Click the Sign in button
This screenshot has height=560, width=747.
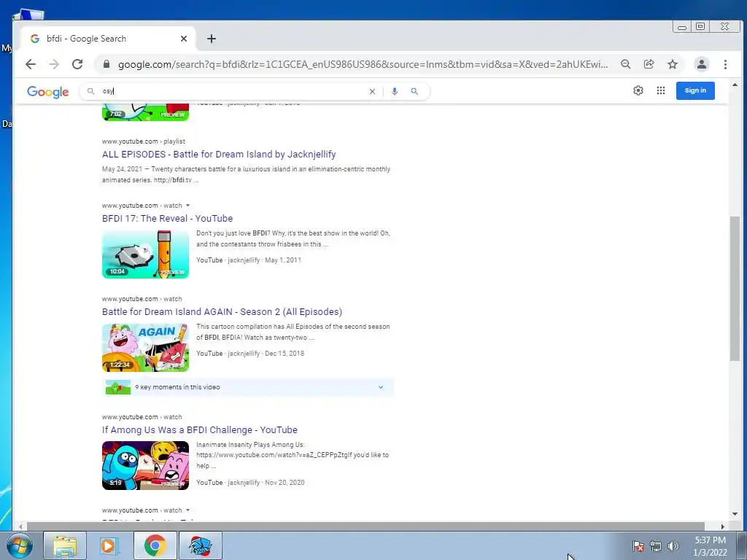[x=695, y=90]
